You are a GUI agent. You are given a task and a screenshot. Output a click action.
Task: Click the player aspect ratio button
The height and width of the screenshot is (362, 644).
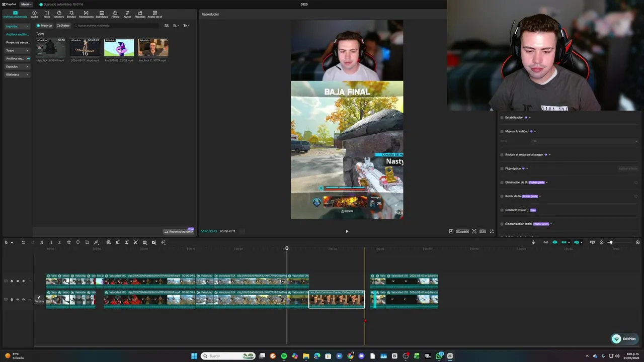coord(483,231)
